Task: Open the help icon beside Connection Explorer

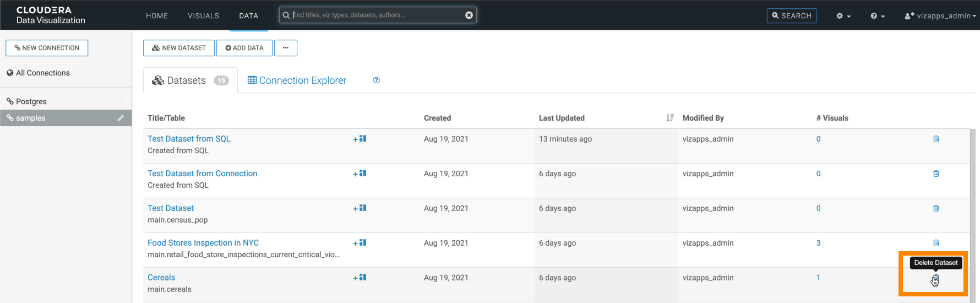Action: pos(377,80)
